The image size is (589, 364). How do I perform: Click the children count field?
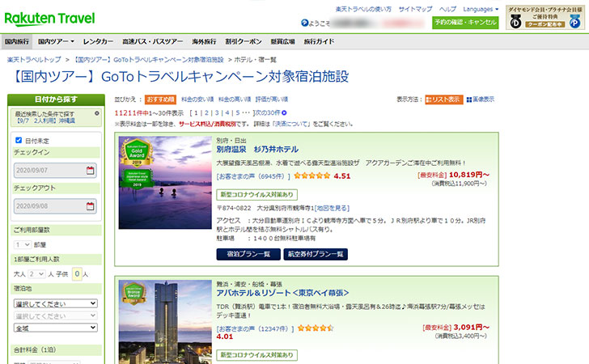tap(77, 274)
